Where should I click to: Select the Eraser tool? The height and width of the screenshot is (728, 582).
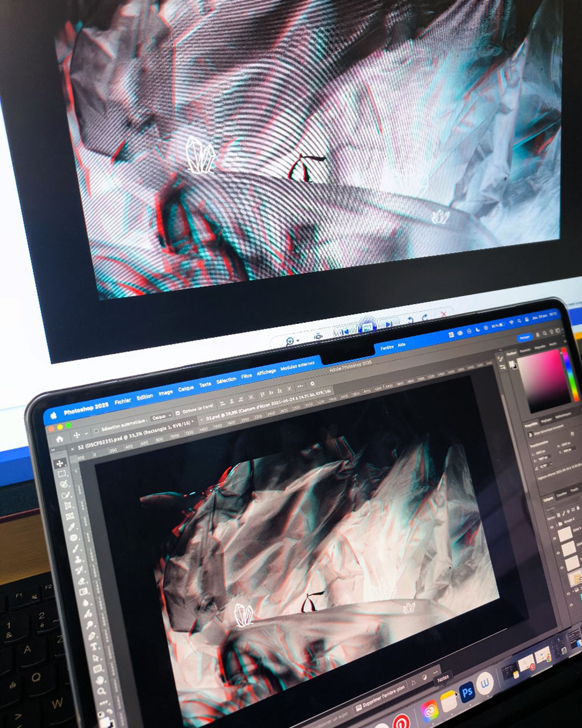(x=81, y=581)
